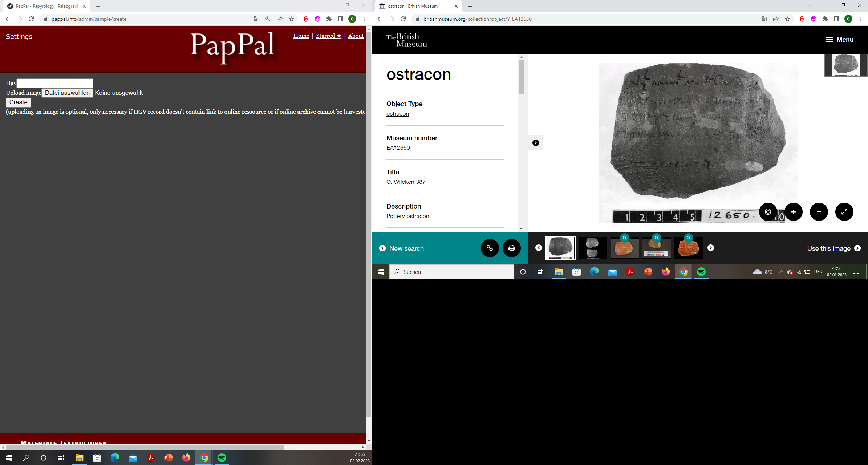This screenshot has height=465, width=868.
Task: Select the first black-and-white ostracon thumbnail
Action: click(x=561, y=248)
